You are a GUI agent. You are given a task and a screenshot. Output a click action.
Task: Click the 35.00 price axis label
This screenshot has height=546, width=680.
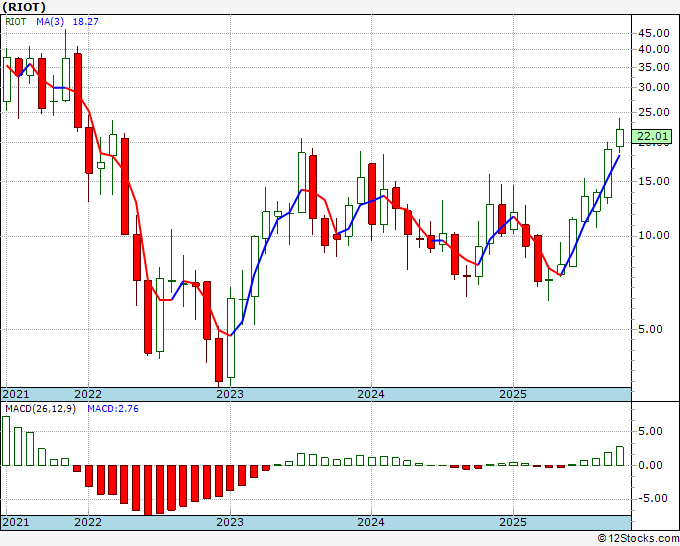pos(654,68)
